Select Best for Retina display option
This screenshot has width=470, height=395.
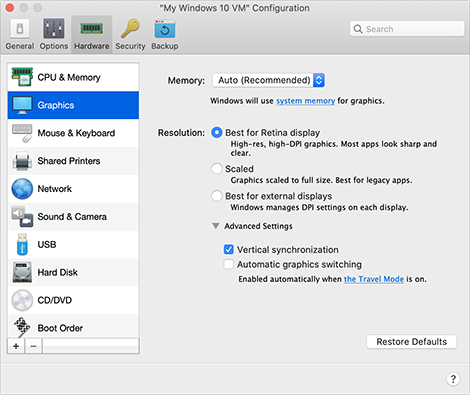click(x=217, y=133)
